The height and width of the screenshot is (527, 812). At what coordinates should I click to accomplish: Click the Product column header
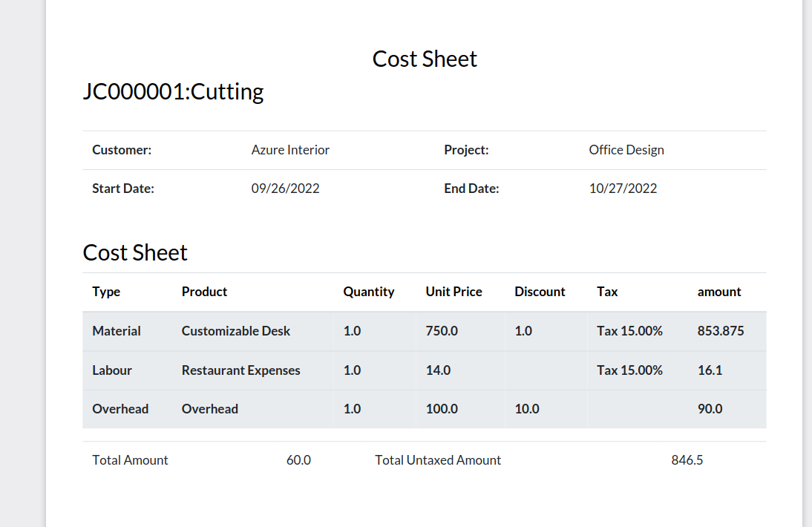[204, 292]
